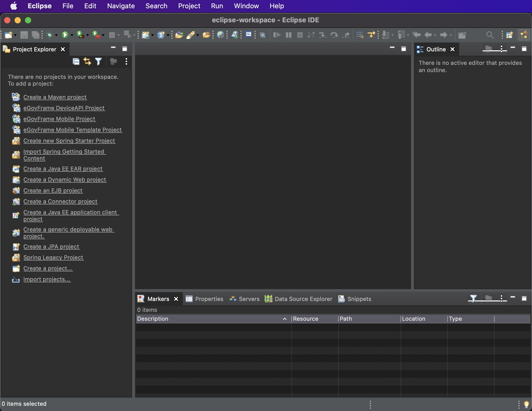The height and width of the screenshot is (411, 532).
Task: Click the Open Type folder icon
Action: point(179,35)
